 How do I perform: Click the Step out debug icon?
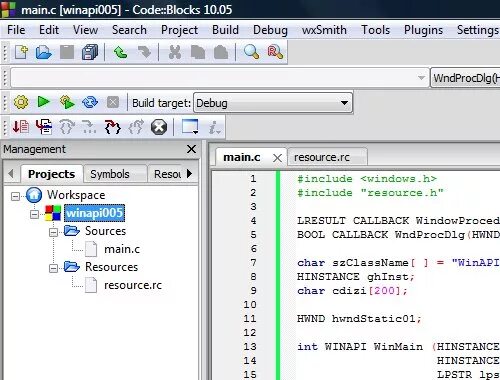click(136, 127)
